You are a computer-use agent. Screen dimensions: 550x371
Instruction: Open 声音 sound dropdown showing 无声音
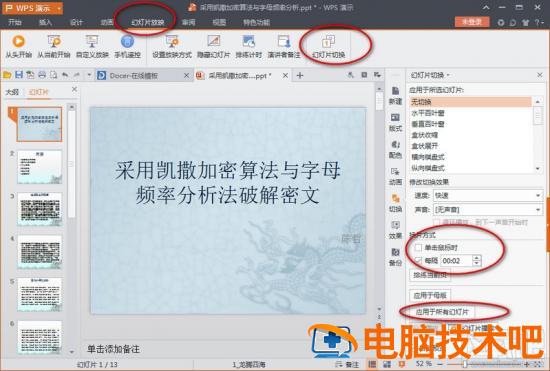pos(488,210)
